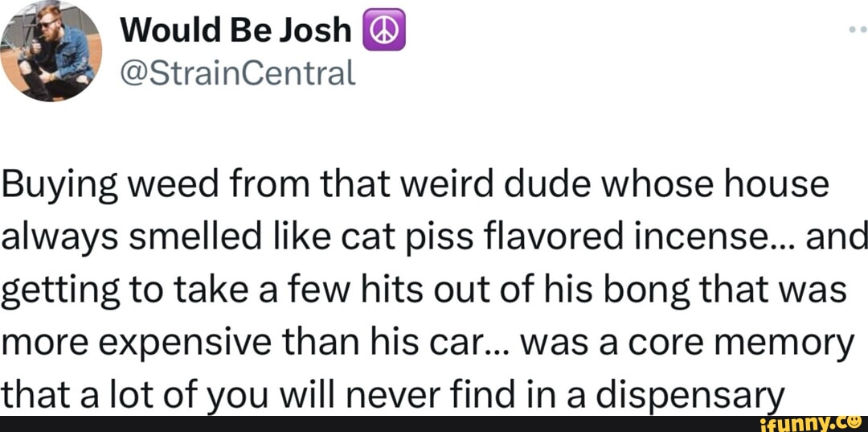Click the display name Would Be Josh

tap(235, 31)
